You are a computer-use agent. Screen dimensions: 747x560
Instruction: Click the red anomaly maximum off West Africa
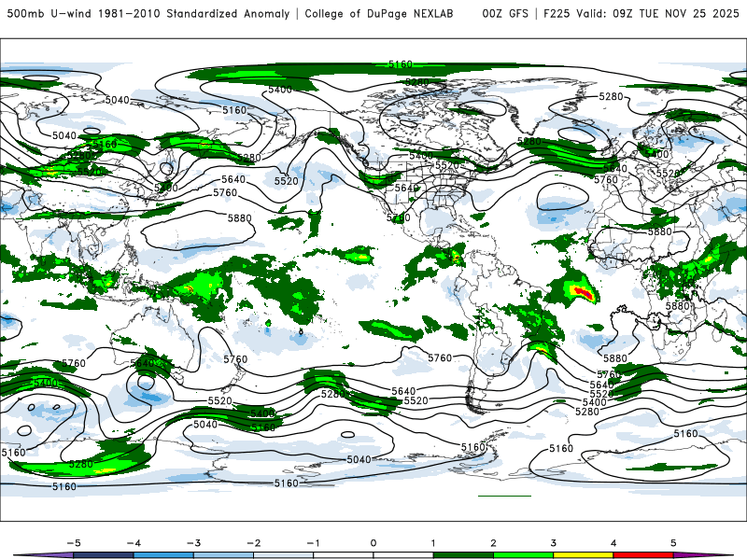coord(585,292)
